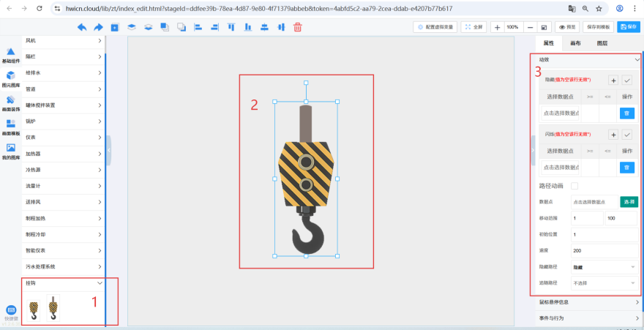Switch to the 画布 tab
This screenshot has height=330, width=644.
click(x=575, y=44)
